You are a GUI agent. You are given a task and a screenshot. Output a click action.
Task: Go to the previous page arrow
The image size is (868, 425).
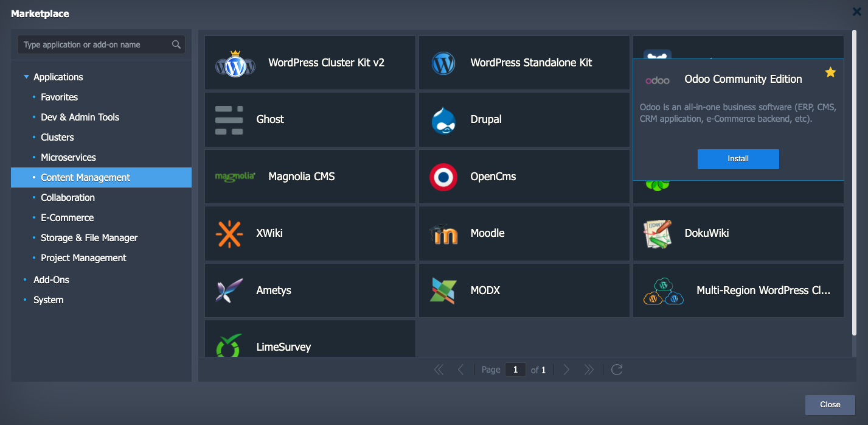coord(460,370)
